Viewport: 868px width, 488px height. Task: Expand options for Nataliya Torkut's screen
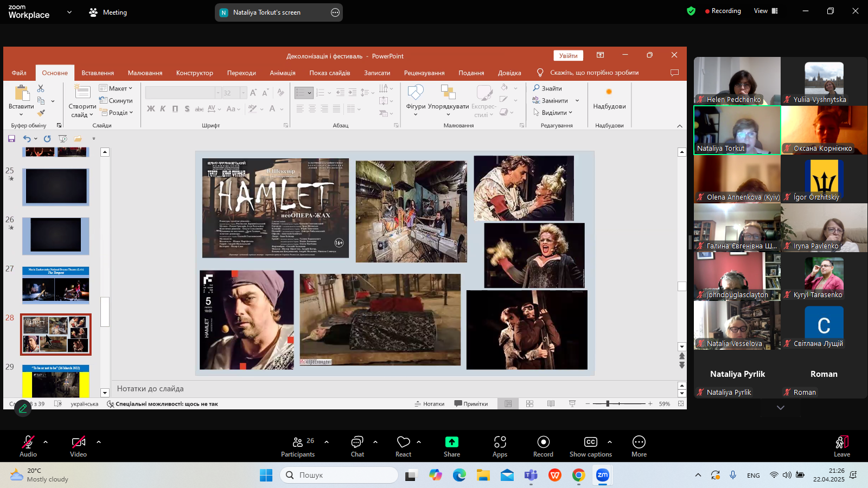click(x=335, y=12)
